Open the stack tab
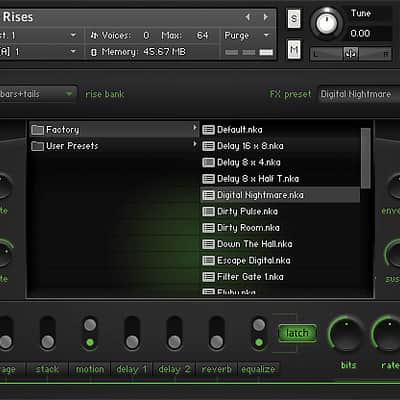The height and width of the screenshot is (400, 400). (x=47, y=369)
